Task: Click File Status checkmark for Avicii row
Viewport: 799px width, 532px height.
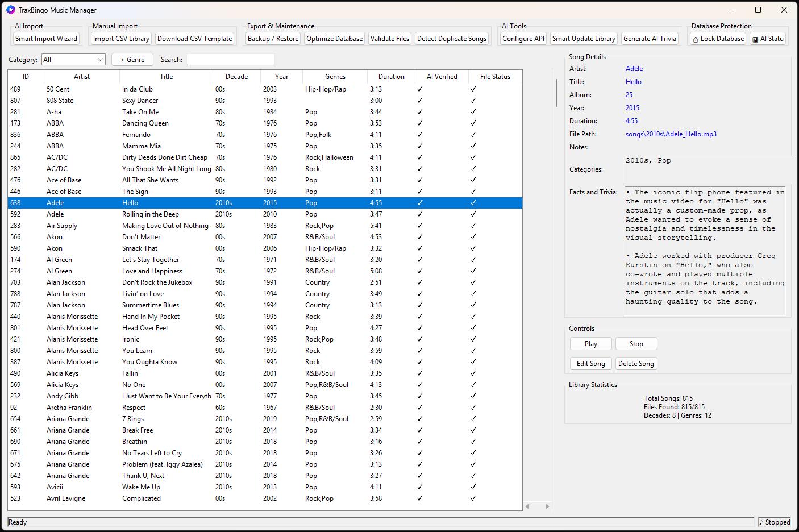Action: [473, 487]
